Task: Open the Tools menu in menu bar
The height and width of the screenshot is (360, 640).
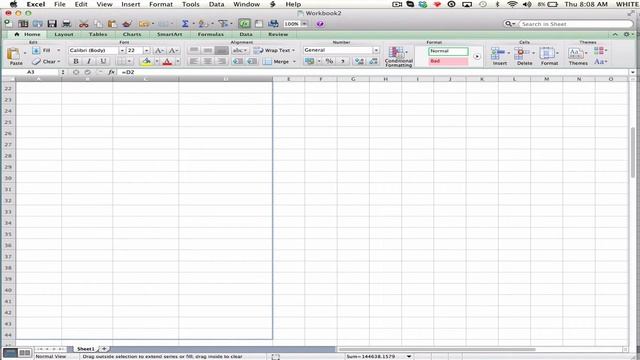Action: point(191,4)
